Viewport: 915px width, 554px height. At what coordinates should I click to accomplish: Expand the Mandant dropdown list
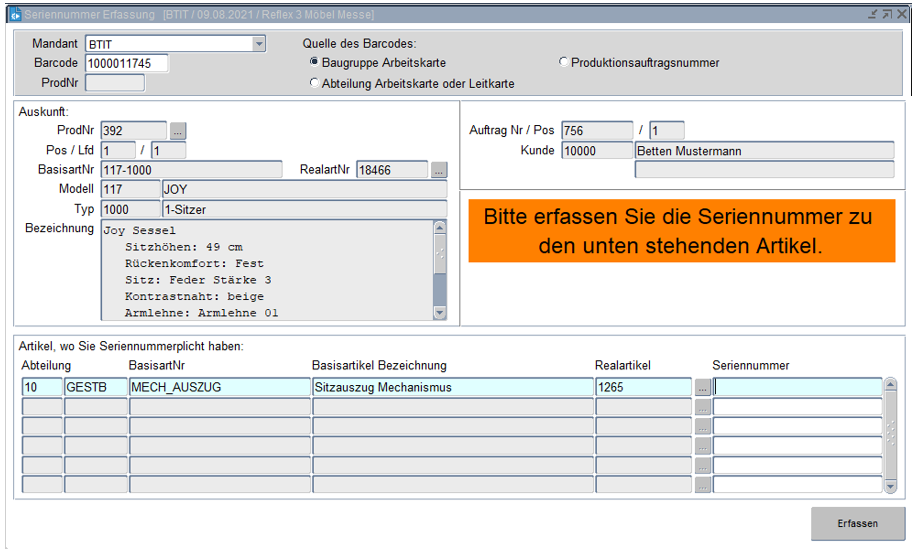(x=259, y=44)
